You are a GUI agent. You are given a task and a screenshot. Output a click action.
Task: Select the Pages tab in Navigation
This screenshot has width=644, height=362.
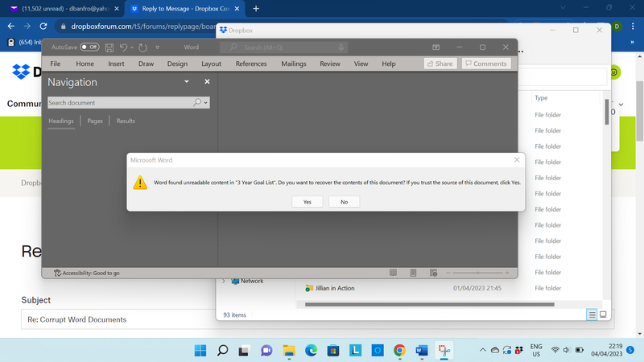pos(95,121)
